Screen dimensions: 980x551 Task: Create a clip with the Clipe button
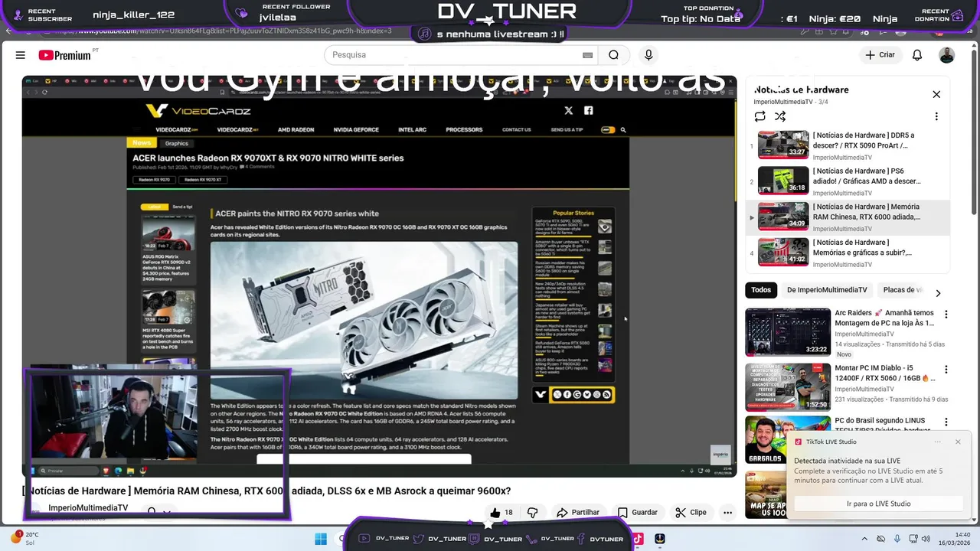[691, 513]
